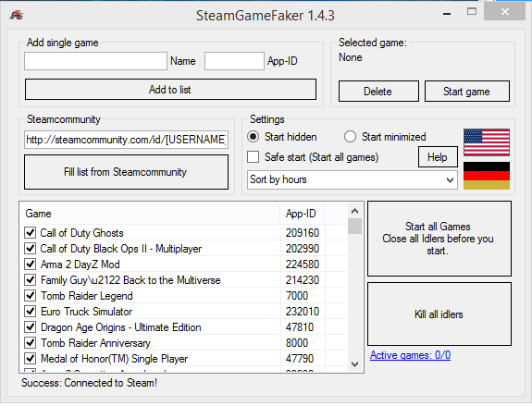
Task: Focus the game Name input field
Action: click(x=95, y=61)
